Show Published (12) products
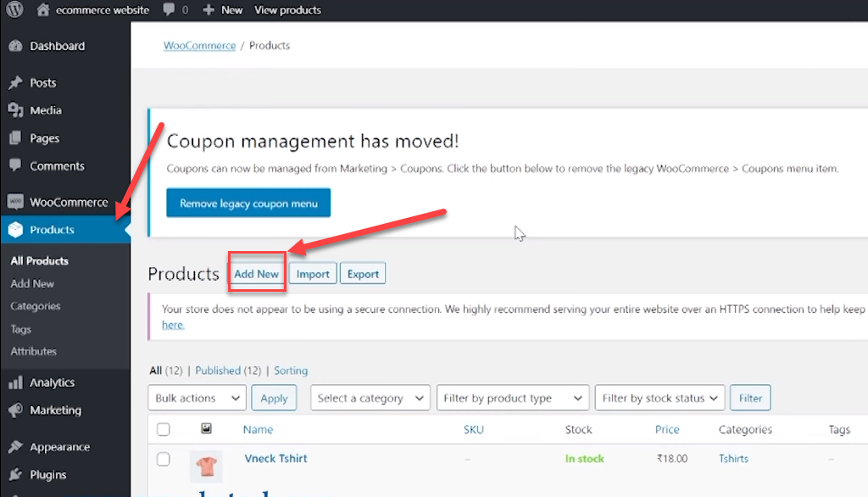The height and width of the screenshot is (497, 868). pos(228,370)
